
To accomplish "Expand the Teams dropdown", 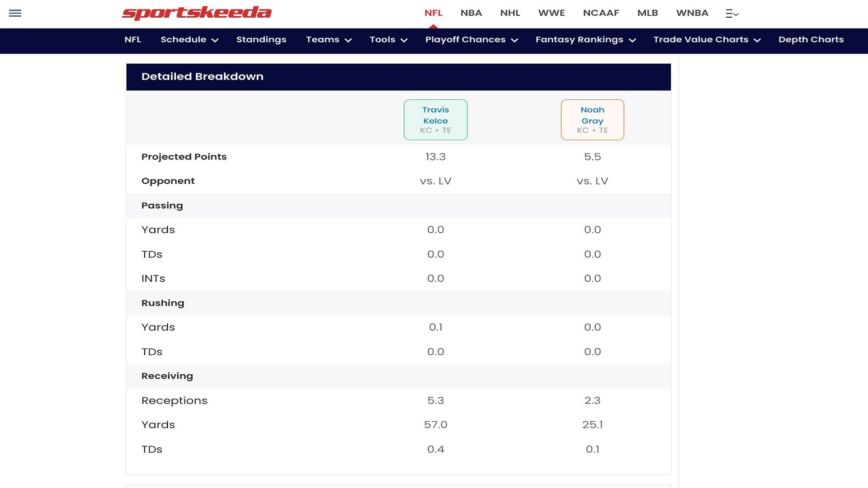I will point(329,40).
